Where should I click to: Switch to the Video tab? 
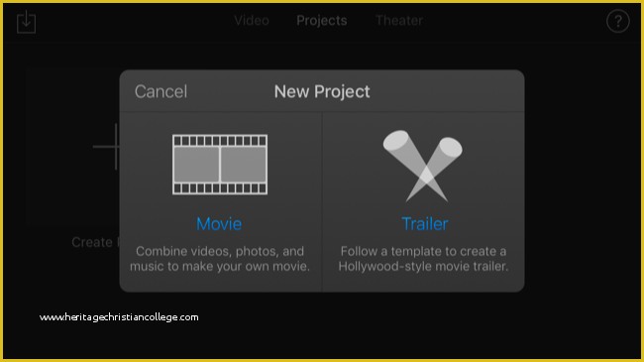coord(252,20)
